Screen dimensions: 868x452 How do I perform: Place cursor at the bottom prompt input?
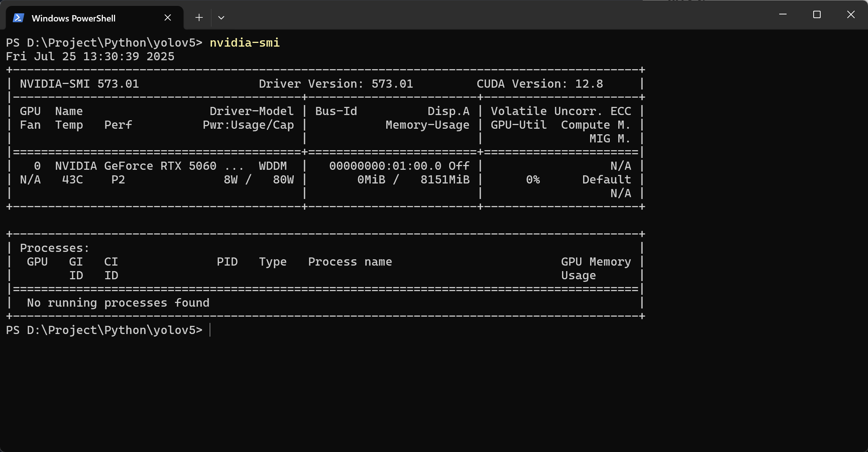(210, 330)
